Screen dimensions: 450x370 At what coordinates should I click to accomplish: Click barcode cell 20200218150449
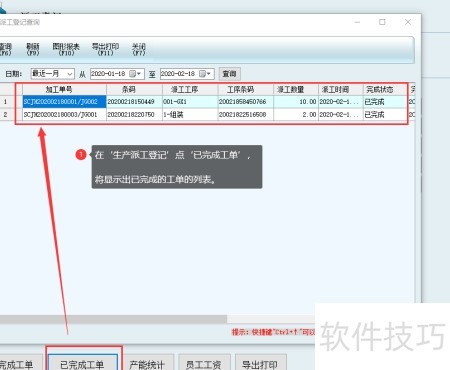[134, 102]
